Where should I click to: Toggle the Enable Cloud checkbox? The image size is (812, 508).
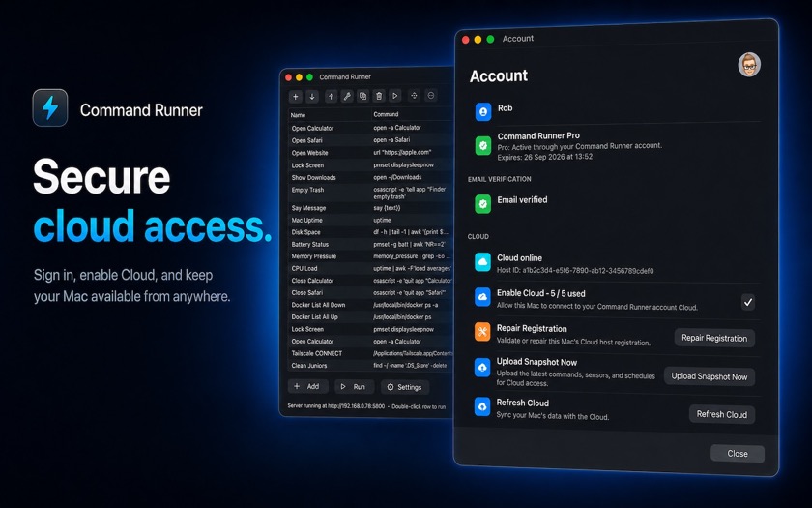748,302
